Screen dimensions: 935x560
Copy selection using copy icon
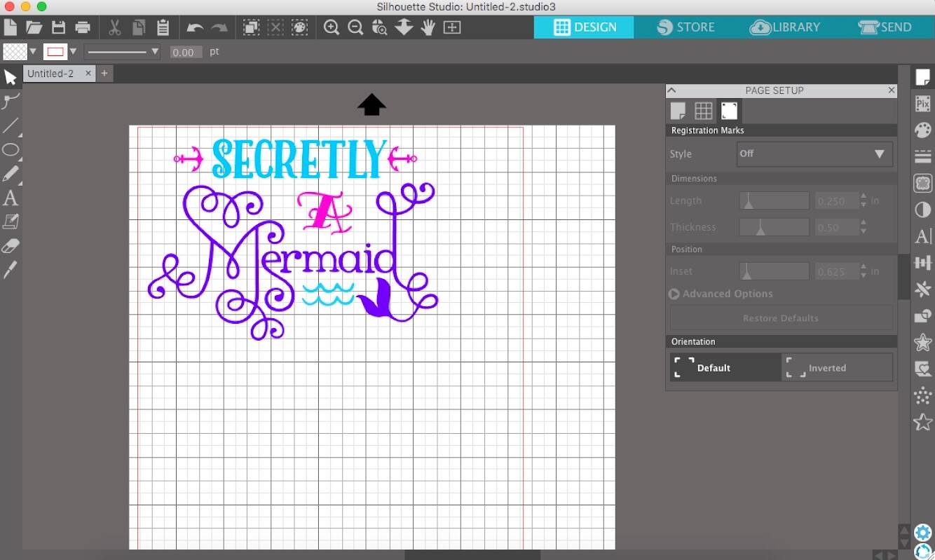point(139,28)
